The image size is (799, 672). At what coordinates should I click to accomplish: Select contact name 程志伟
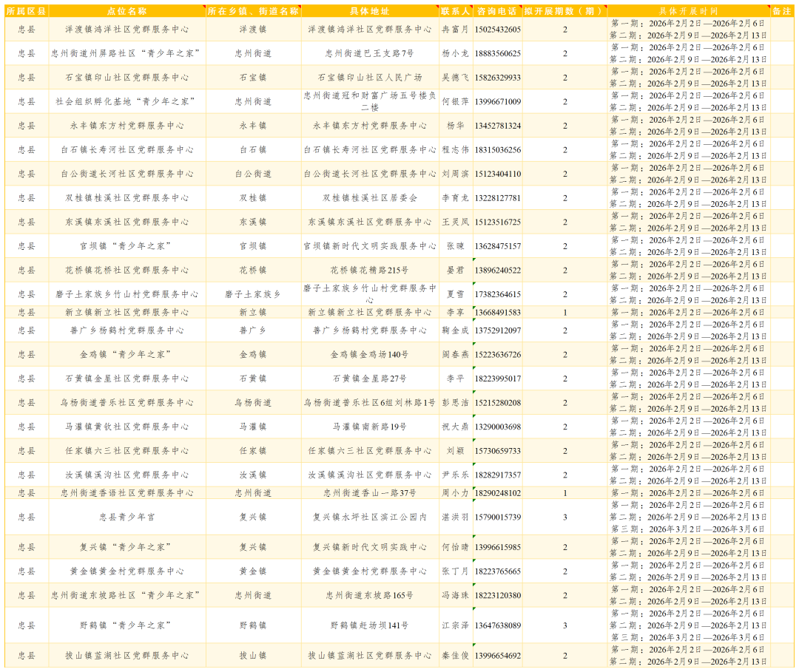[x=456, y=149]
